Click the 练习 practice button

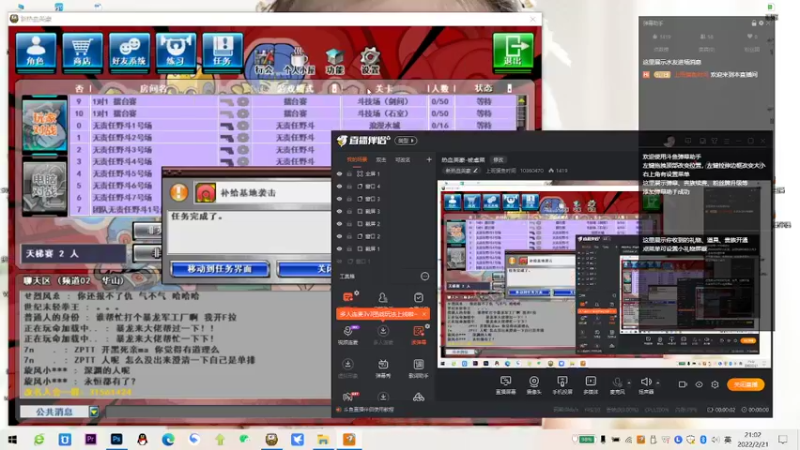[176, 51]
